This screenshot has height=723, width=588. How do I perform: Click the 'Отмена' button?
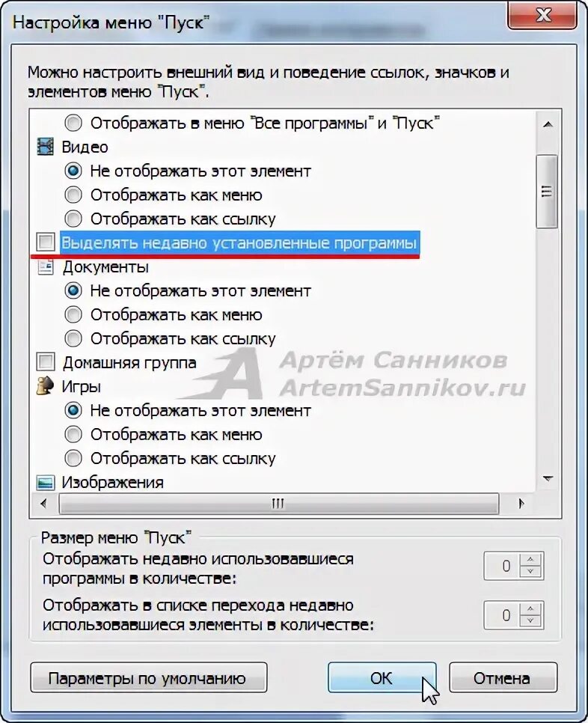coord(503,678)
